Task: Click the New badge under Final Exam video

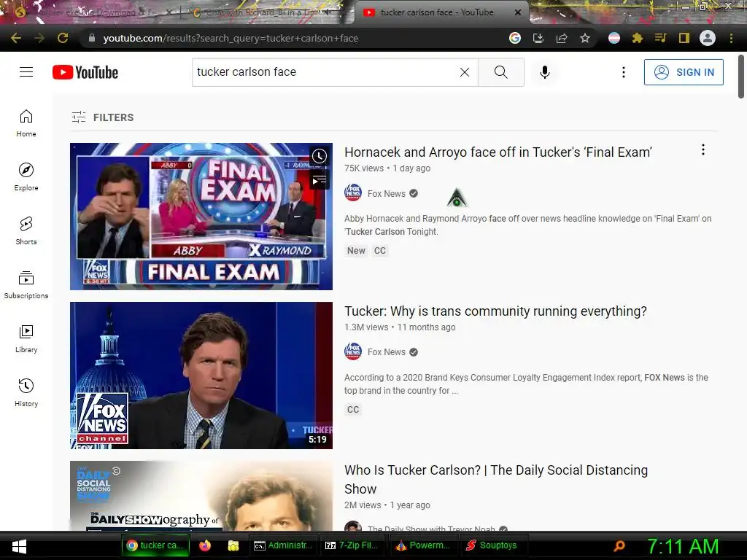Action: click(x=356, y=251)
